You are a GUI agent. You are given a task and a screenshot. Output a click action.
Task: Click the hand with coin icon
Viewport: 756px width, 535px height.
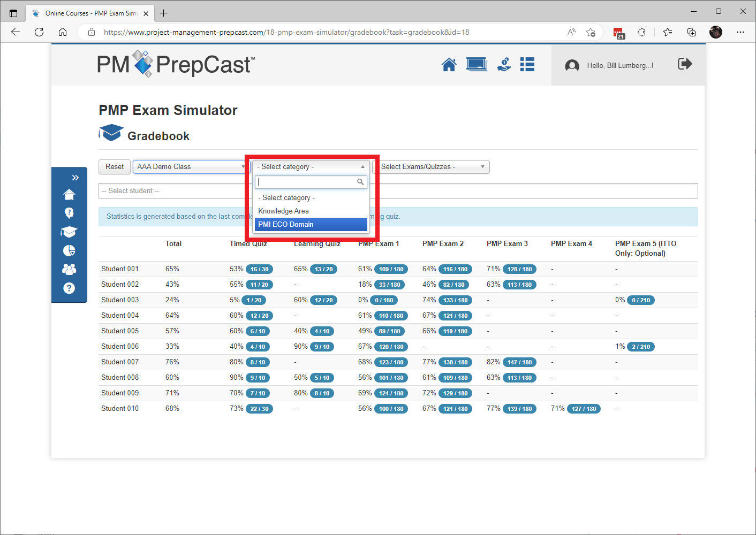[x=504, y=65]
